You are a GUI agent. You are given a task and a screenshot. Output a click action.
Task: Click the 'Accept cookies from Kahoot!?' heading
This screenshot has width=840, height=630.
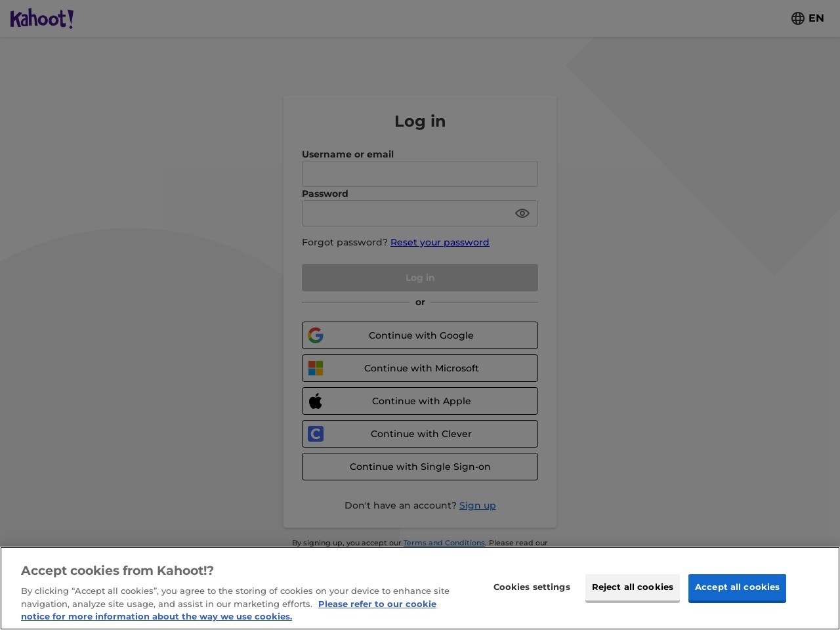point(117,571)
